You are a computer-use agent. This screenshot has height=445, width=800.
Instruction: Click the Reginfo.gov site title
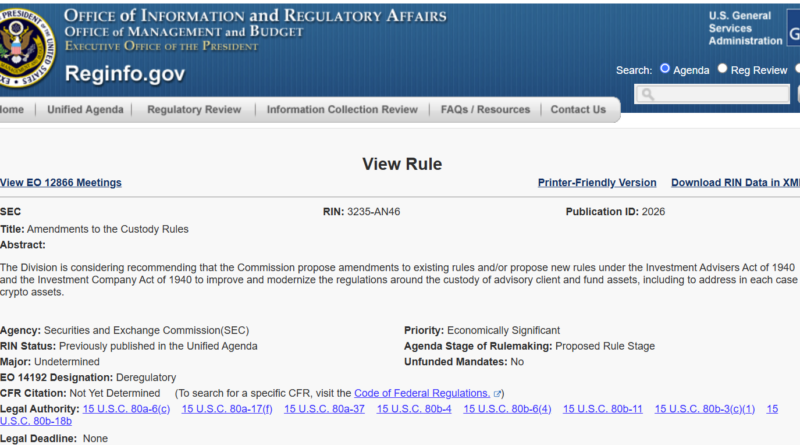[124, 74]
